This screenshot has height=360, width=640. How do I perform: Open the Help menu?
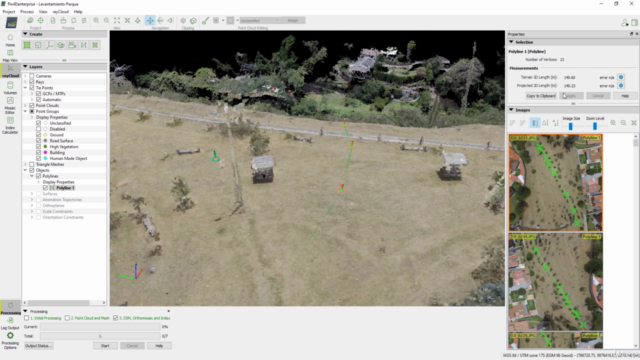(x=78, y=12)
